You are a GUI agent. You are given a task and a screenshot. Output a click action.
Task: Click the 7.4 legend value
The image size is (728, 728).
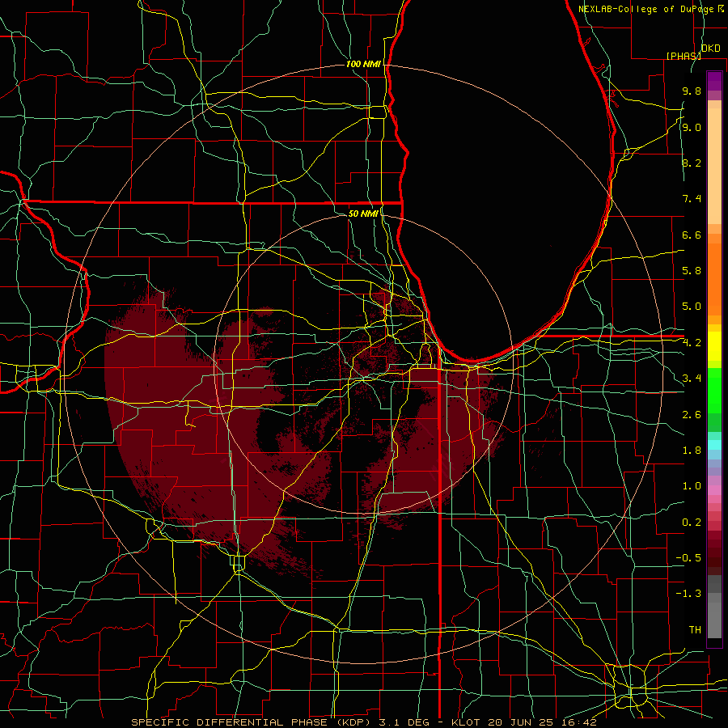coord(692,199)
